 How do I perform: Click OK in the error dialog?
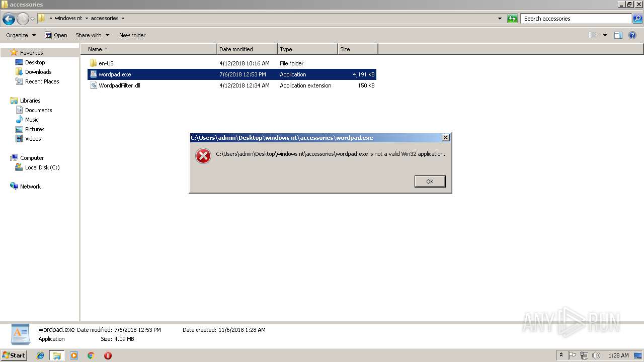click(x=430, y=182)
